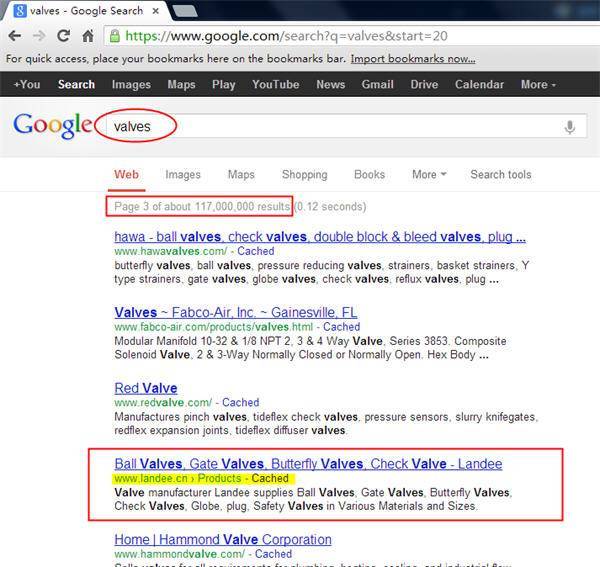Switch to the Images results tab
This screenshot has height=567, width=600.
(x=183, y=175)
